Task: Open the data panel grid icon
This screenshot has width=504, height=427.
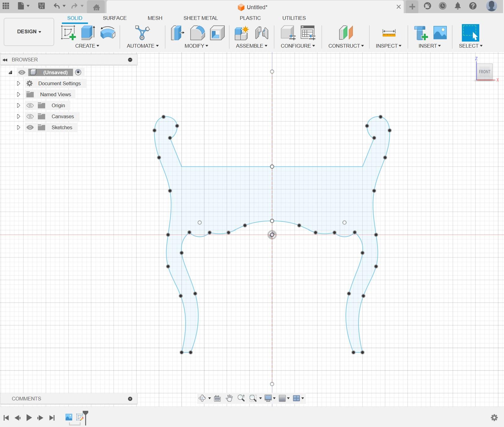Action: (x=6, y=6)
